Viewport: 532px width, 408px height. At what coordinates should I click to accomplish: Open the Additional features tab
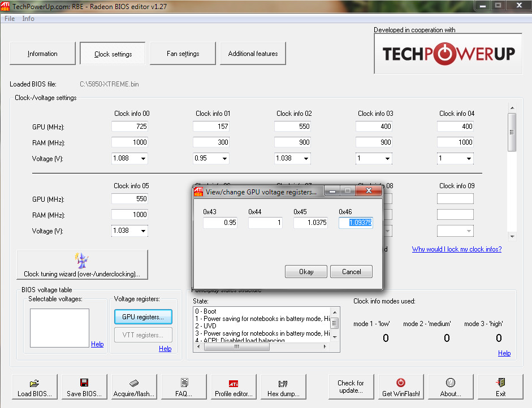[x=253, y=54]
